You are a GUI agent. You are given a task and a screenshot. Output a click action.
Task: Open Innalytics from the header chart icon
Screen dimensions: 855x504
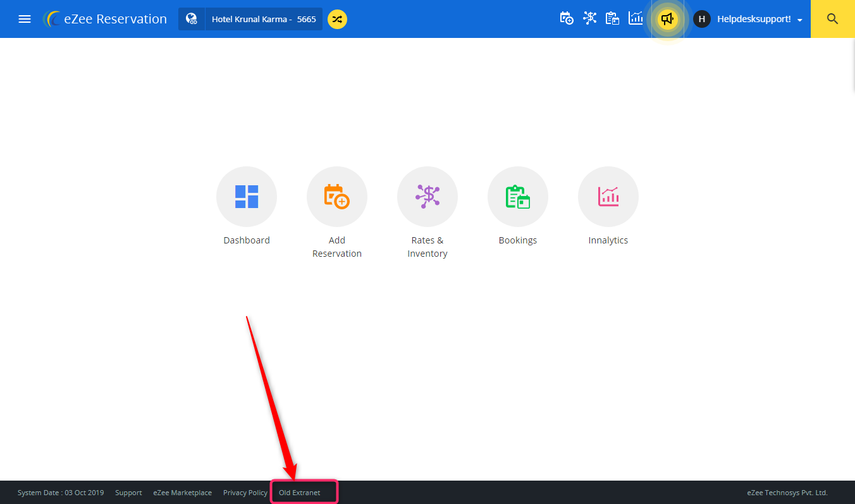[636, 18]
